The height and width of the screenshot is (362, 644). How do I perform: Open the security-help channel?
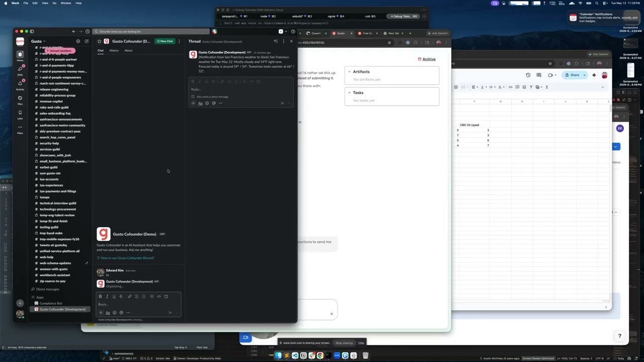[x=49, y=143]
